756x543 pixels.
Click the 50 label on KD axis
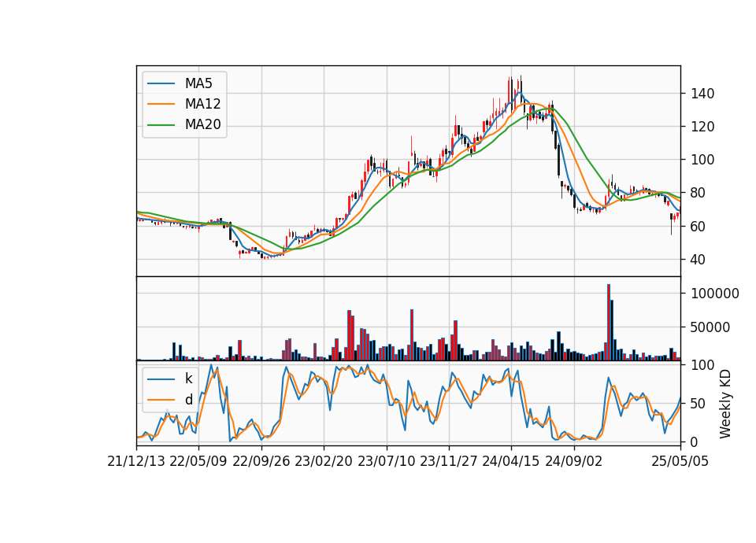(699, 404)
